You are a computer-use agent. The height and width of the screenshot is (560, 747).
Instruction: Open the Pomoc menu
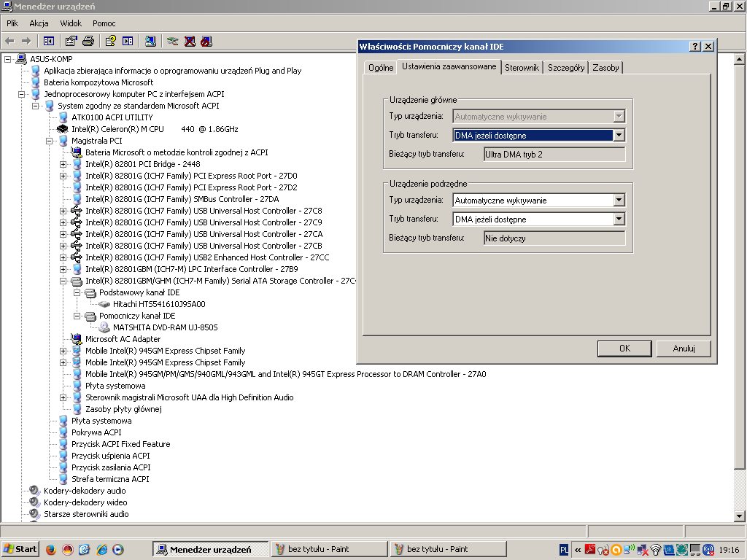(104, 23)
